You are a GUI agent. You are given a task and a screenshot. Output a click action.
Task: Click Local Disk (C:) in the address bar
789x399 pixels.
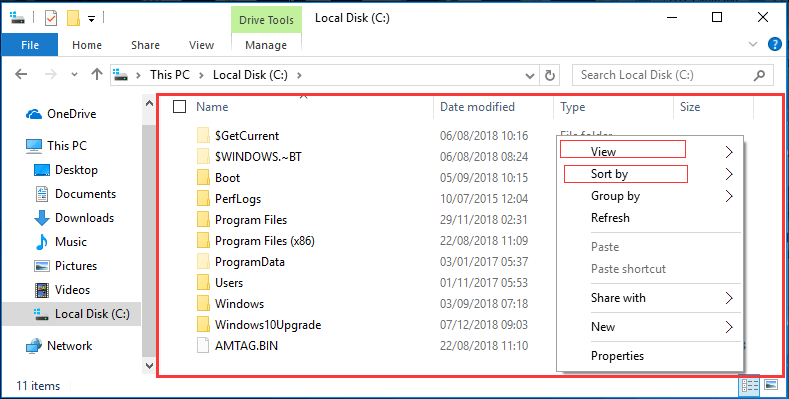[x=250, y=75]
